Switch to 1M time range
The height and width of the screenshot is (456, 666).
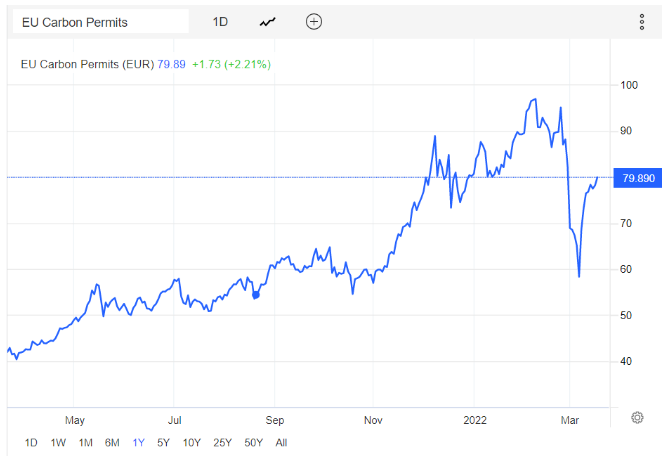(x=85, y=442)
